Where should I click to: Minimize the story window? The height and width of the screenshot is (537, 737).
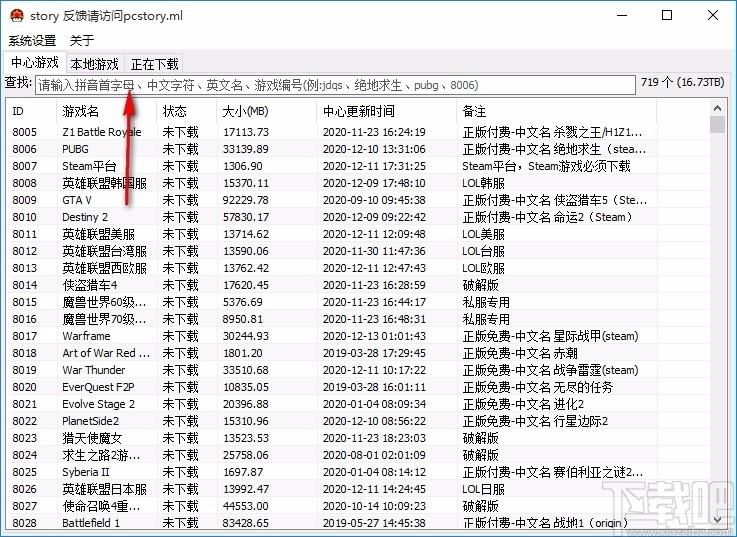pyautogui.click(x=622, y=16)
